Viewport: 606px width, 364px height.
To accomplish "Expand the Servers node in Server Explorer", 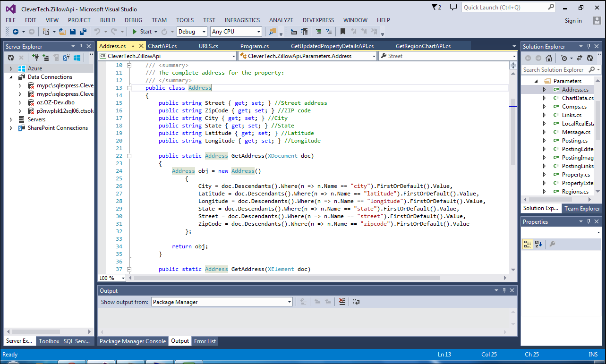I will tap(11, 119).
